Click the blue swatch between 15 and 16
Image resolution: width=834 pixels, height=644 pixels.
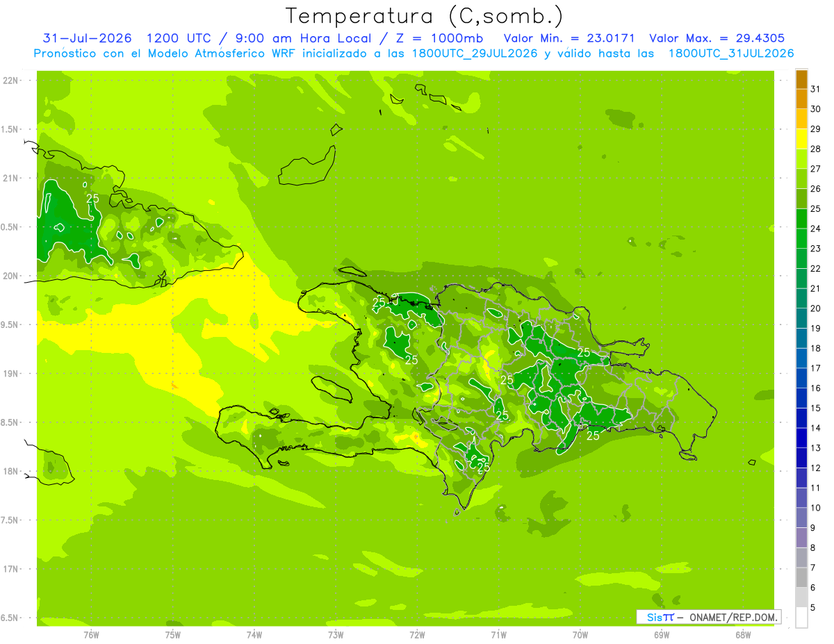click(801, 398)
